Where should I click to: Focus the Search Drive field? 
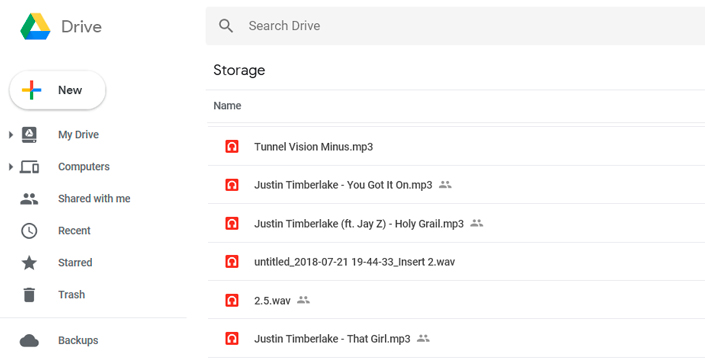coord(455,26)
